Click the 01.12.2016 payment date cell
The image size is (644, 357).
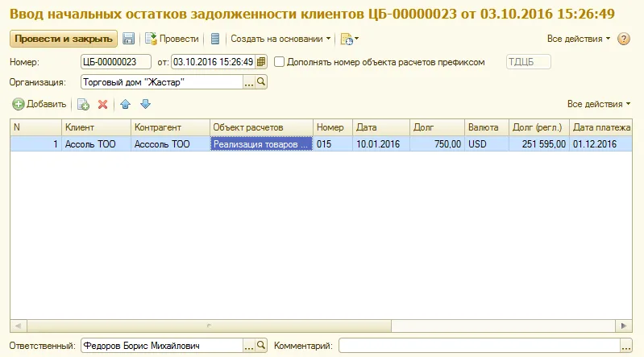[x=600, y=144]
